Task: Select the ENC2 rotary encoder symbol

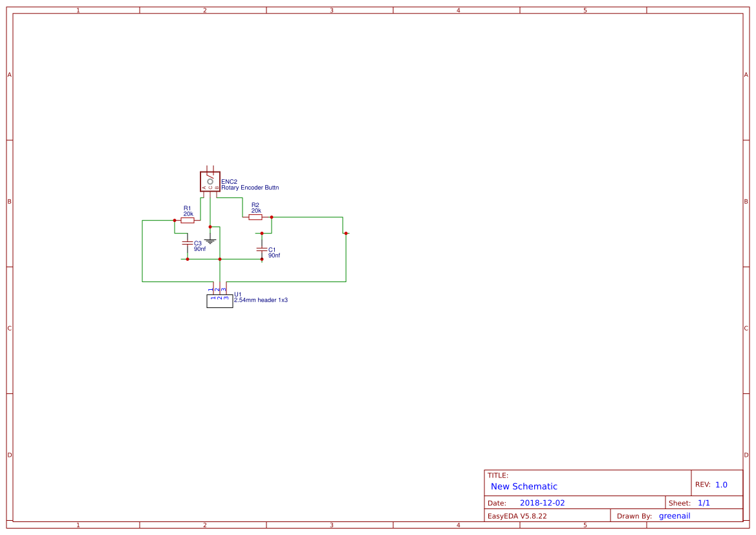Action: coord(210,182)
